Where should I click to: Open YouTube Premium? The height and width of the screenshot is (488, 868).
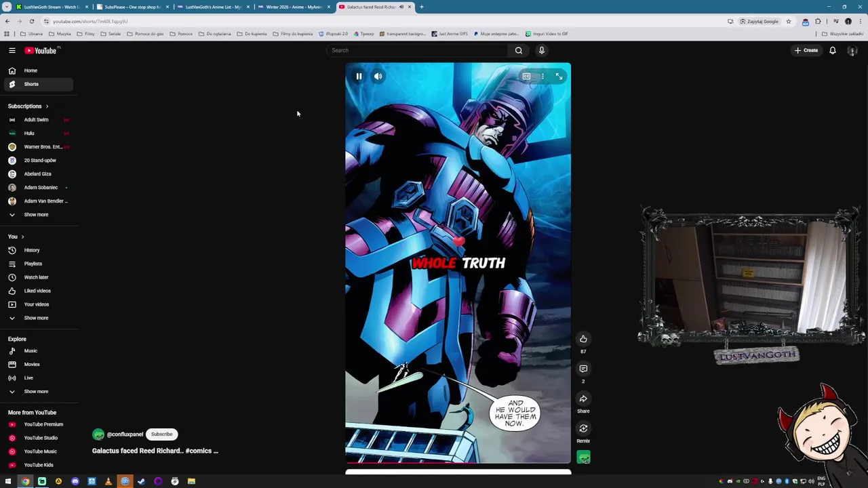38,424
